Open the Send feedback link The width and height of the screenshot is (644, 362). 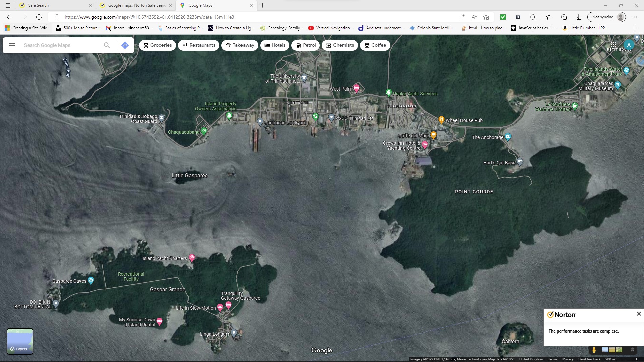[x=589, y=359]
